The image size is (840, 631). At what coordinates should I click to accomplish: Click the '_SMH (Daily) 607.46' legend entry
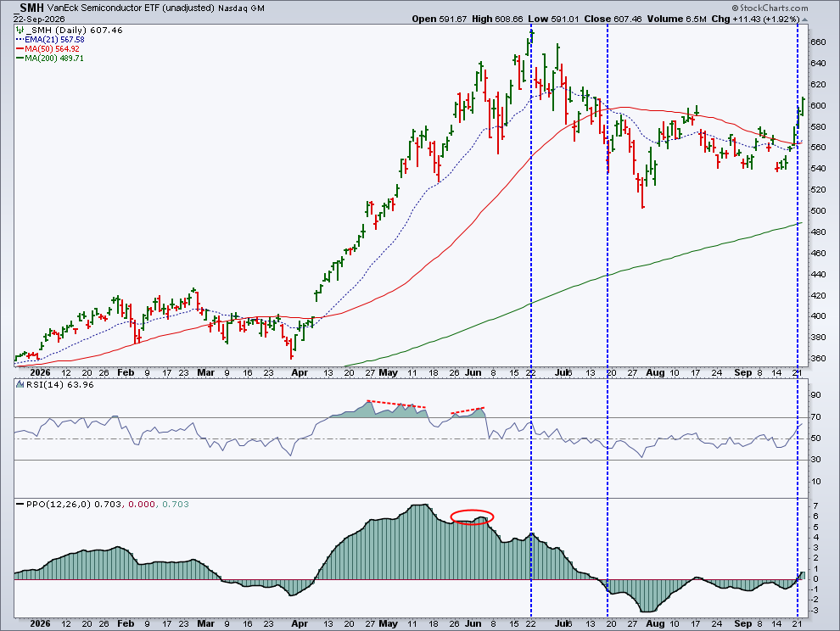pos(74,30)
